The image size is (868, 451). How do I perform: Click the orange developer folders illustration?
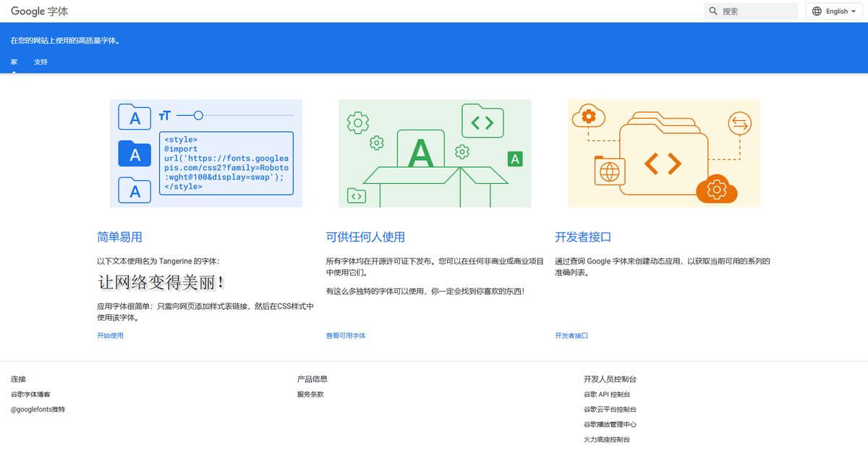tap(663, 153)
